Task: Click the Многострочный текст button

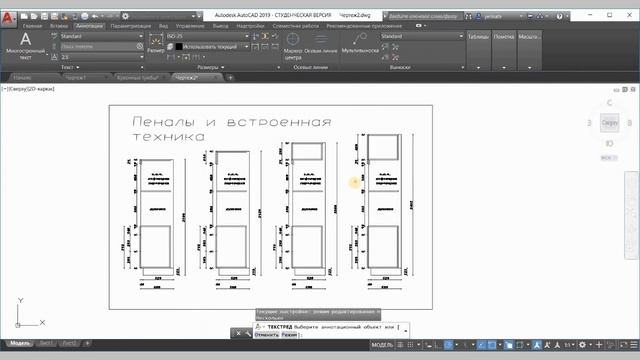Action: 25,46
